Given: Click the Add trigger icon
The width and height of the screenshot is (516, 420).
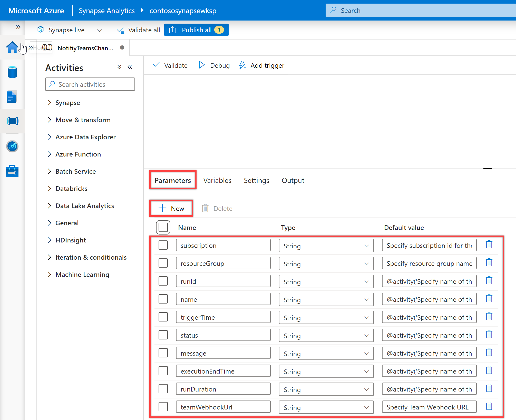Looking at the screenshot, I should pos(243,65).
